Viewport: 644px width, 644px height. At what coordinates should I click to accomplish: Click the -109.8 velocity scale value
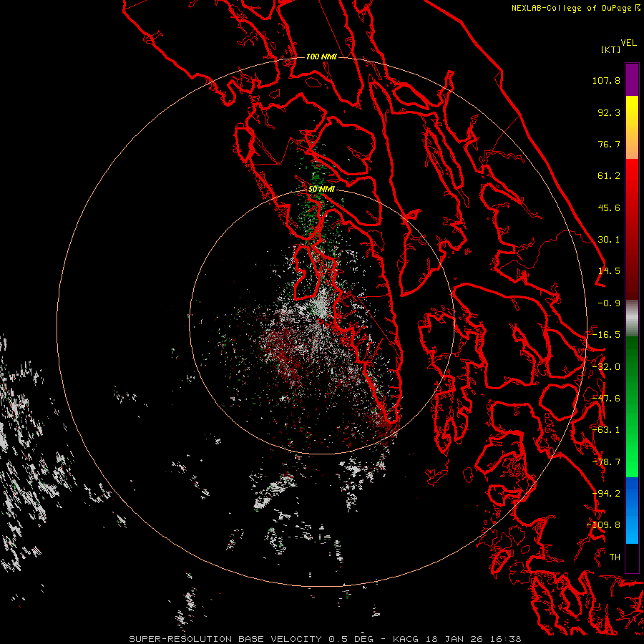pos(604,525)
